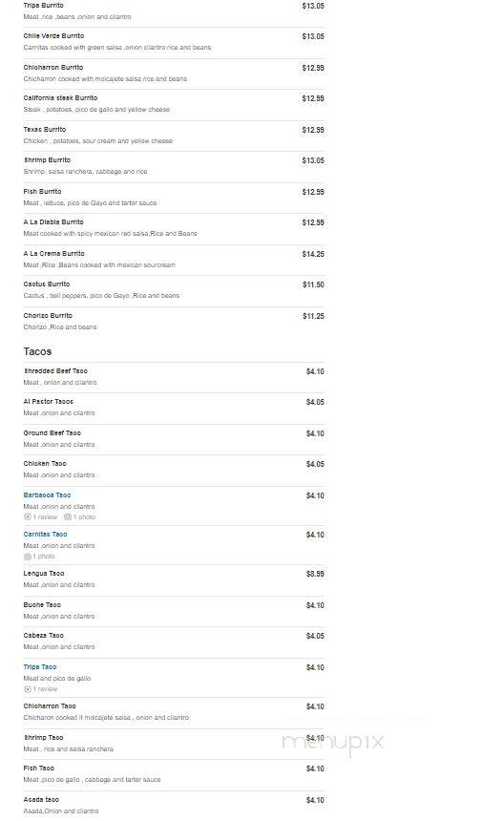
Task: View the 1 photo text for Barbacoa Taco
Action: [84, 516]
